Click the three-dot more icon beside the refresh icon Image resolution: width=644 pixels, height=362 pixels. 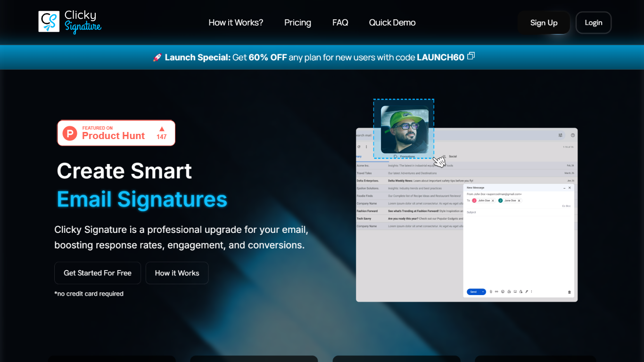click(366, 147)
